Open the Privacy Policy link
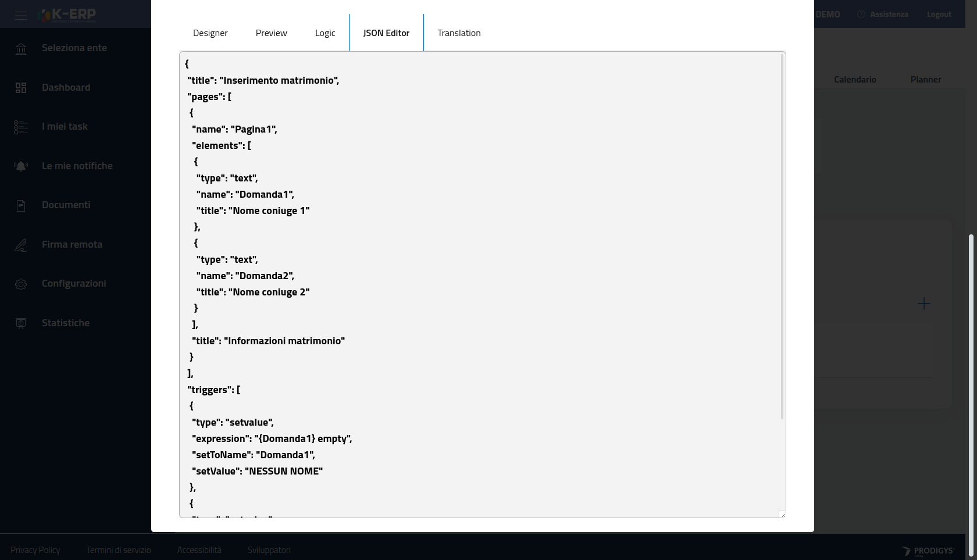977x560 pixels. (x=35, y=550)
